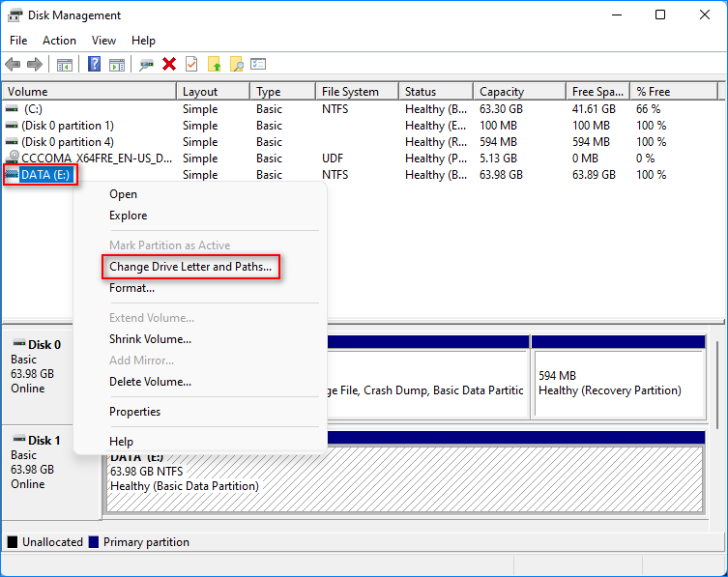Viewport: 728px width, 577px height.
Task: Select the (C:) volume row
Action: (33, 109)
